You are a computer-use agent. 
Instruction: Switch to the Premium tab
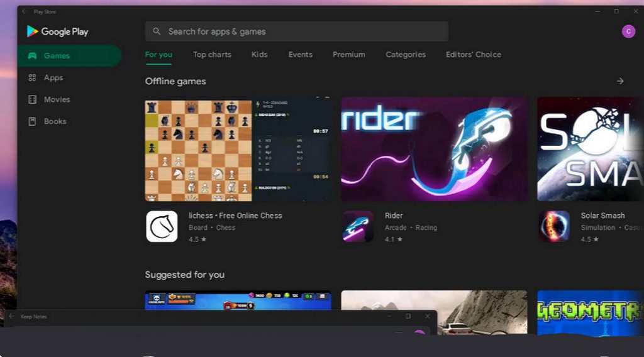[348, 55]
